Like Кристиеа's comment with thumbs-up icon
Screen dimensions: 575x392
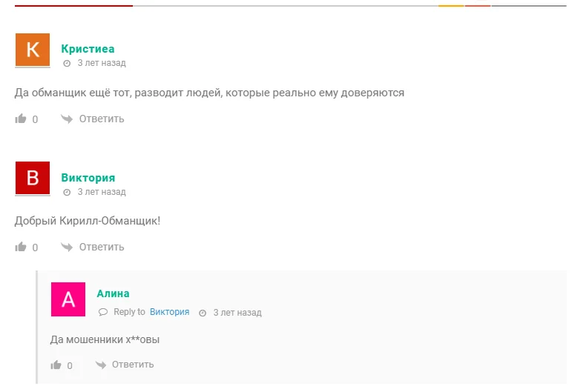pos(21,119)
